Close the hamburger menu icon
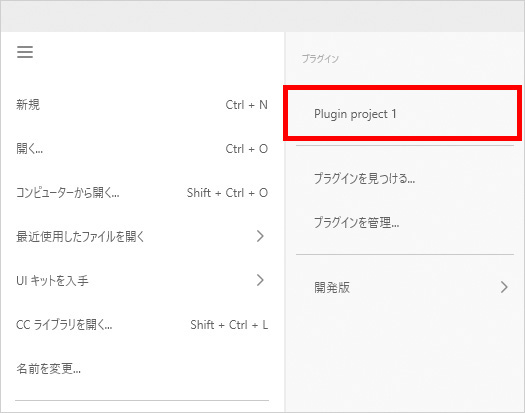 (25, 52)
